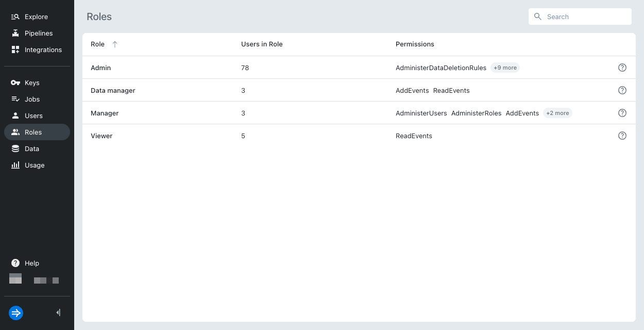
Task: Click the AdministerRoles permission
Action: point(476,113)
